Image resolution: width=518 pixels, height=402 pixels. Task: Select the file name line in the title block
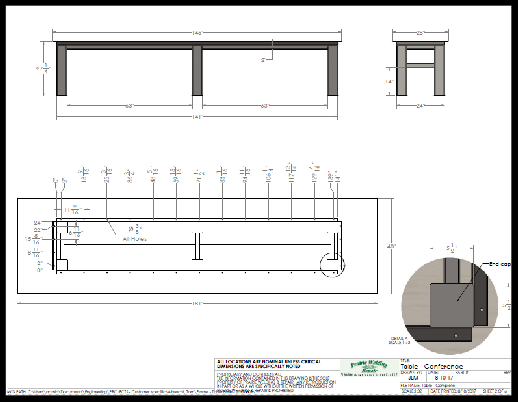[x=428, y=385]
